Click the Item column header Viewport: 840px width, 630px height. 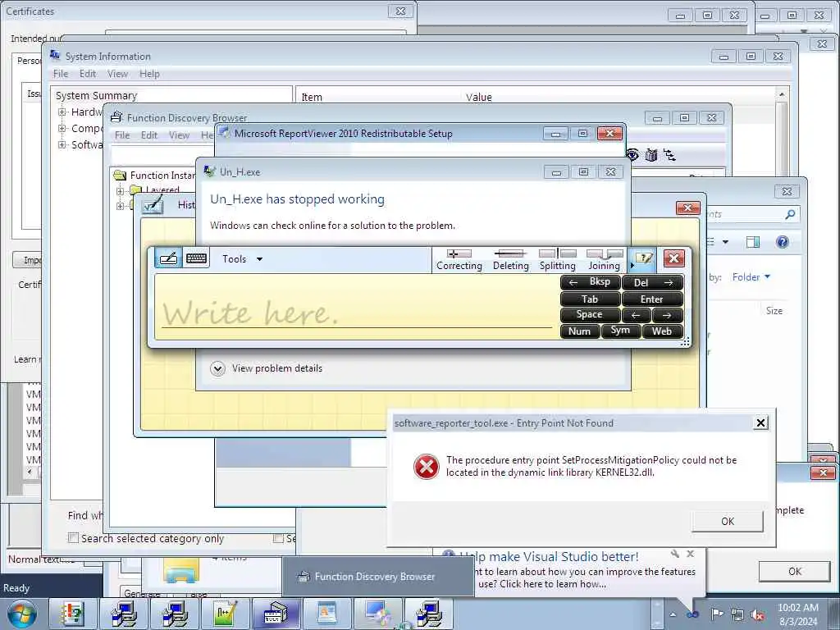[312, 97]
